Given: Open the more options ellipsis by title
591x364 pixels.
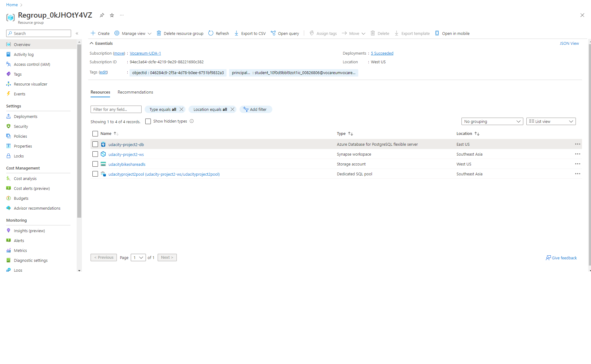Looking at the screenshot, I should (122, 15).
